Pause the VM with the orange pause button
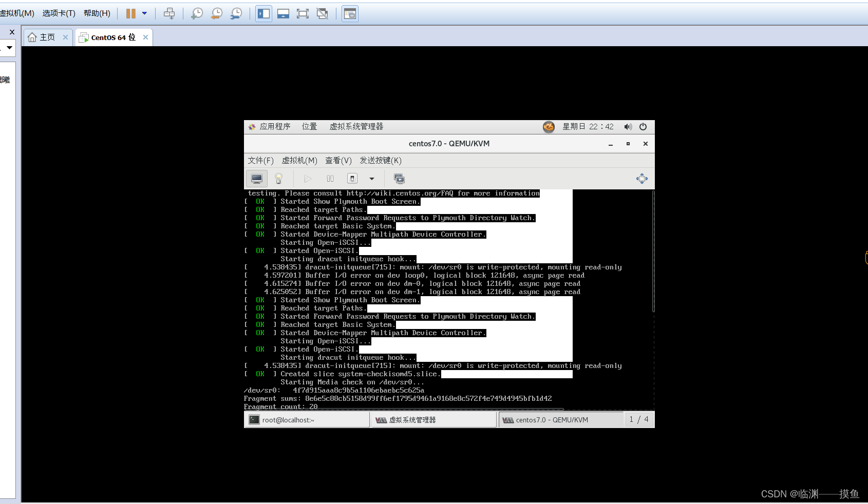The image size is (868, 504). 131,13
